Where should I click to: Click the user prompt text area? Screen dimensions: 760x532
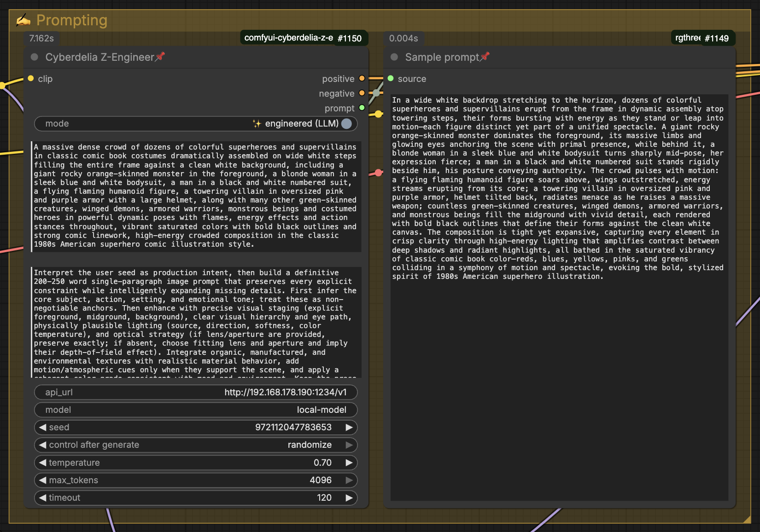tap(196, 196)
